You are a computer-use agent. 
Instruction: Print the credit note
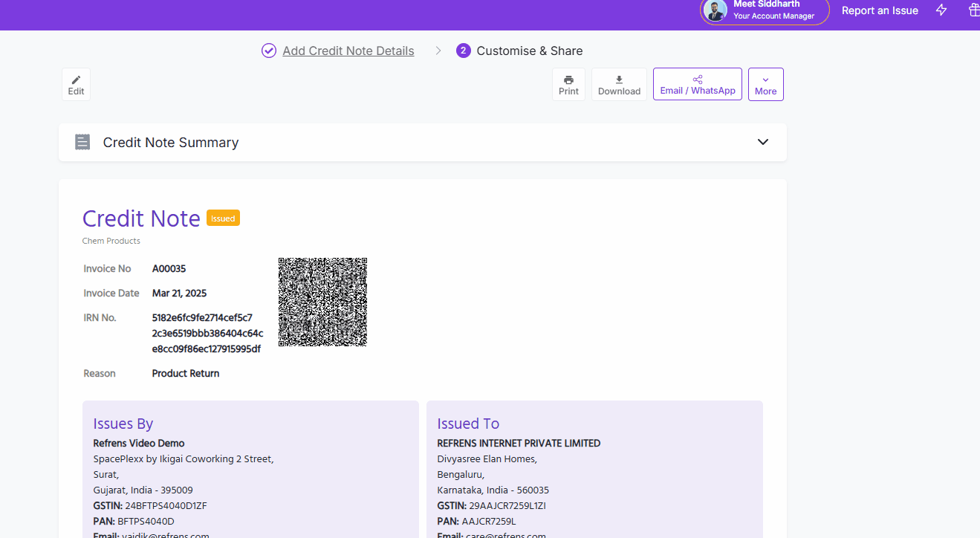(568, 85)
